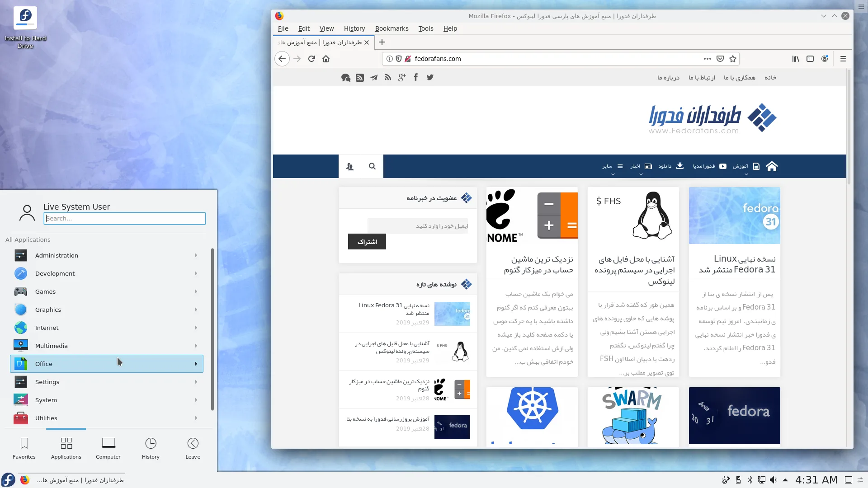The width and height of the screenshot is (868, 488).
Task: Show site information icon in address bar
Action: [x=390, y=59]
